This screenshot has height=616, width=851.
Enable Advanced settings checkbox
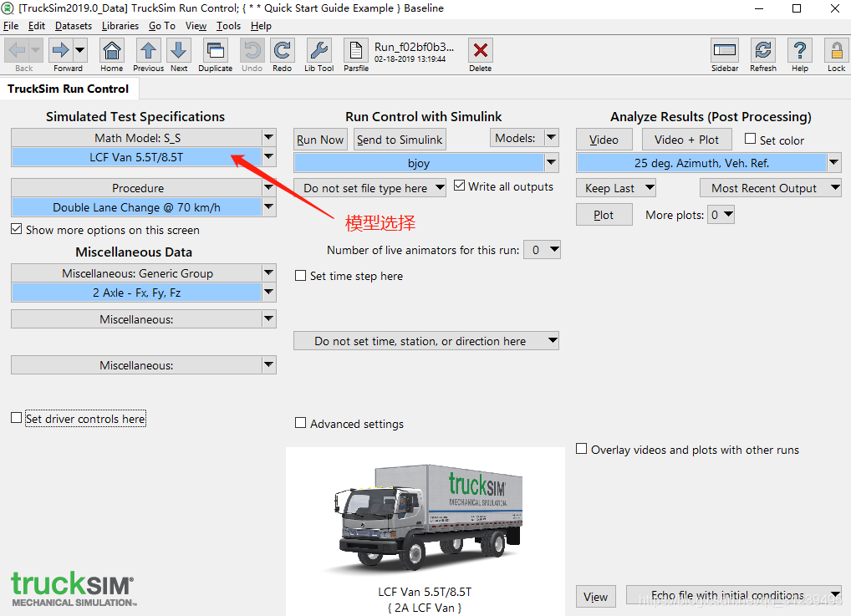coord(300,423)
